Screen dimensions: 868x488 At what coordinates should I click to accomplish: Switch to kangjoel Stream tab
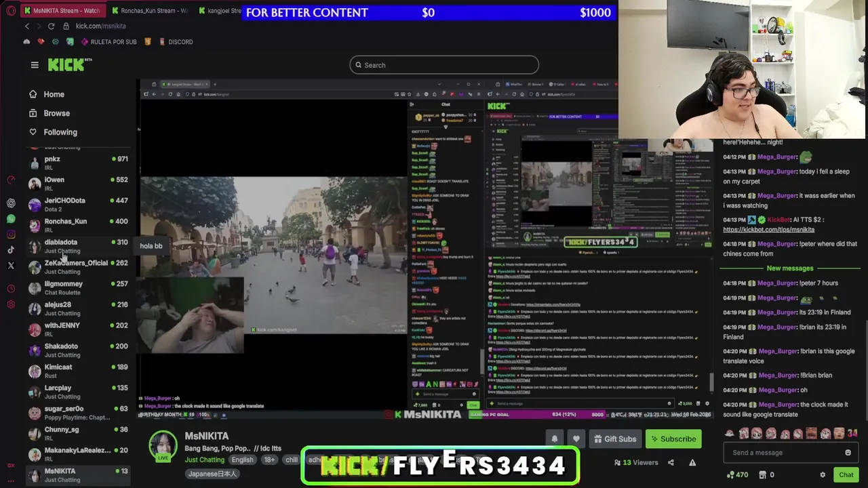click(x=219, y=10)
